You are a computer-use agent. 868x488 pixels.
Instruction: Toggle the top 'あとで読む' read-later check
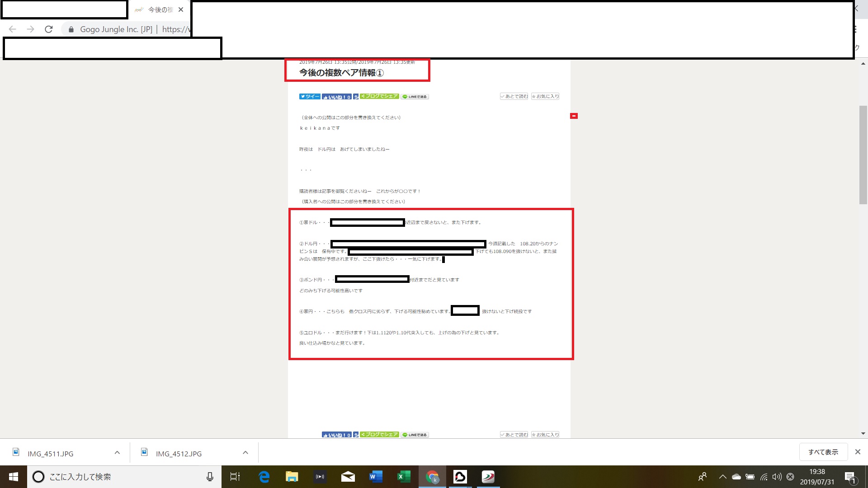[x=514, y=96]
